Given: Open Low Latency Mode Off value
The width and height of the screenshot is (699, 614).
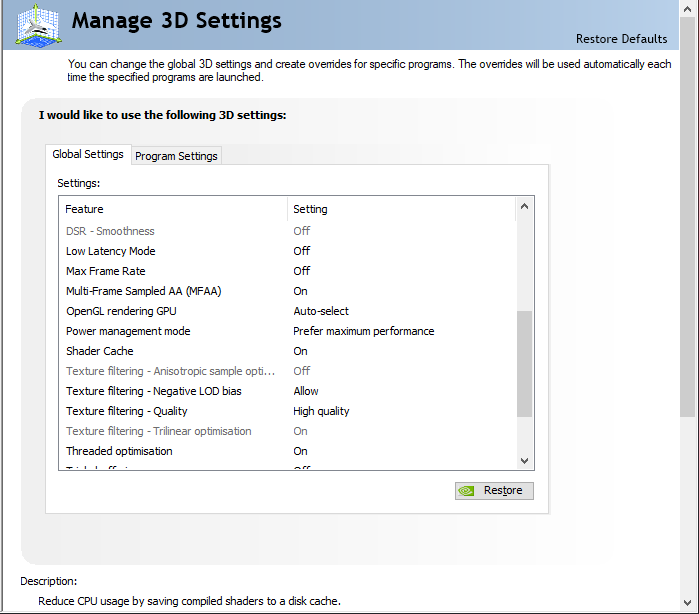Looking at the screenshot, I should click(x=301, y=251).
